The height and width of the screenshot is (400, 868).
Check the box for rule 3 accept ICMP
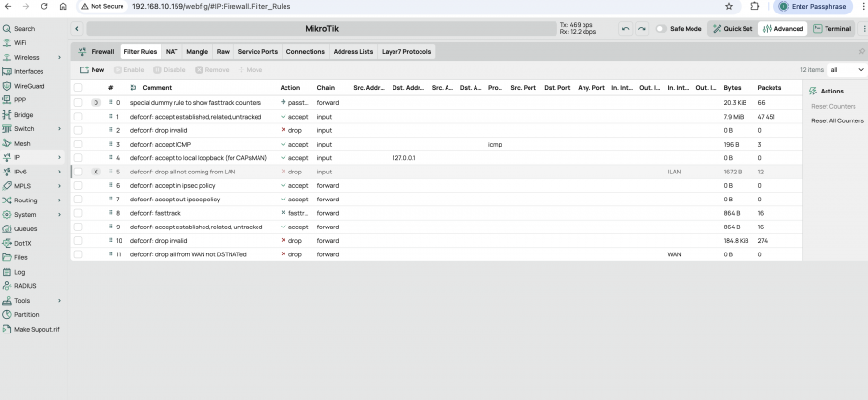pyautogui.click(x=78, y=144)
